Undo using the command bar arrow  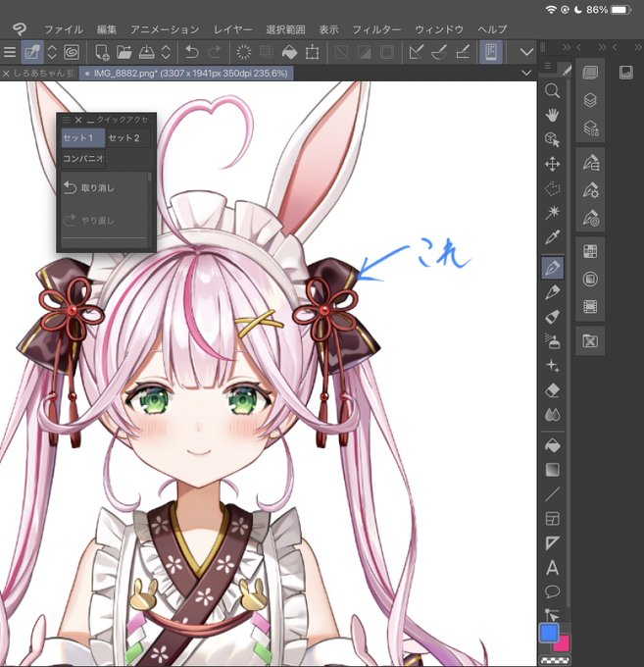[x=192, y=52]
